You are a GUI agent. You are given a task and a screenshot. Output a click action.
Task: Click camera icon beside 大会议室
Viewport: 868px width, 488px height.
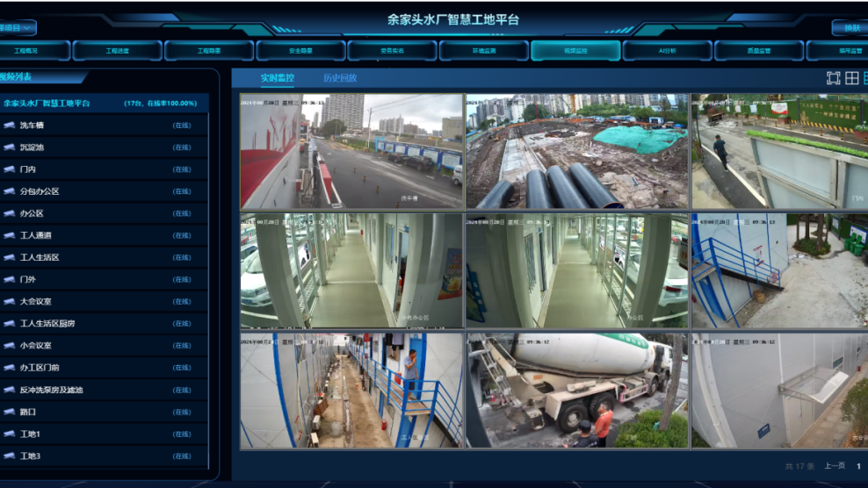(10, 302)
